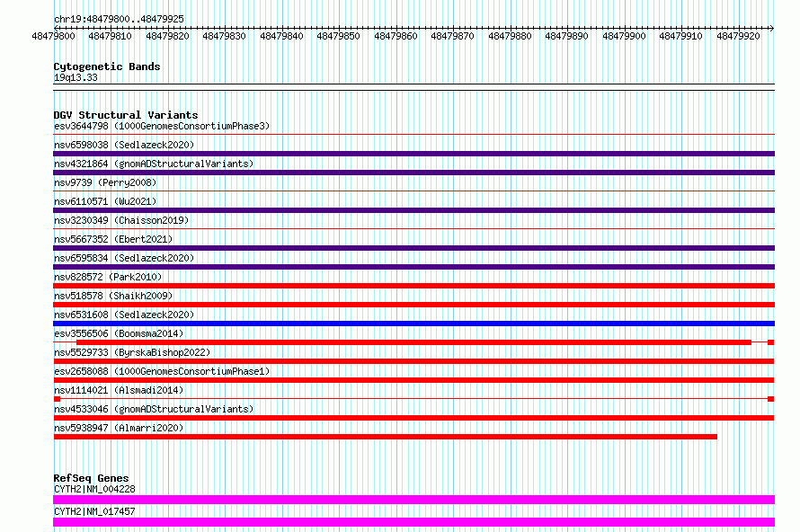Click the DGV Structural Variants track title
This screenshot has width=800, height=532.
(x=126, y=115)
